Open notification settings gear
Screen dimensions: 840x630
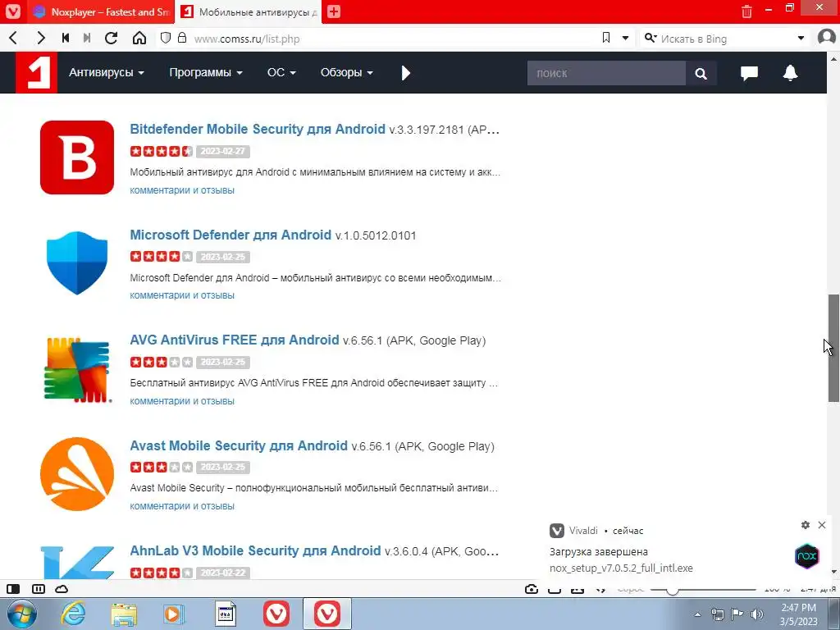tap(806, 525)
